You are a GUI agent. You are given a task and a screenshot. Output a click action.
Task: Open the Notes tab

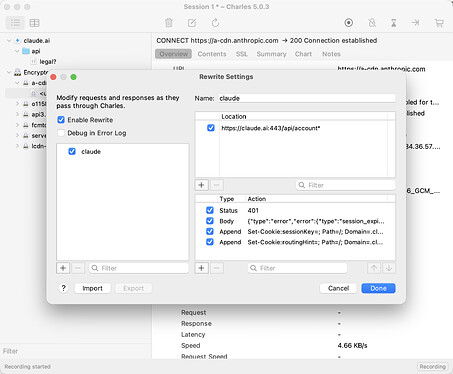pyautogui.click(x=331, y=54)
